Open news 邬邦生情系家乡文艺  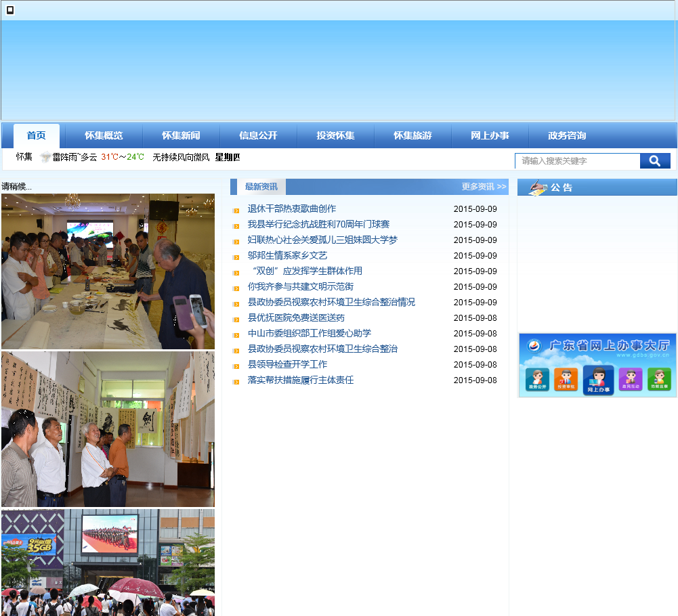click(288, 255)
